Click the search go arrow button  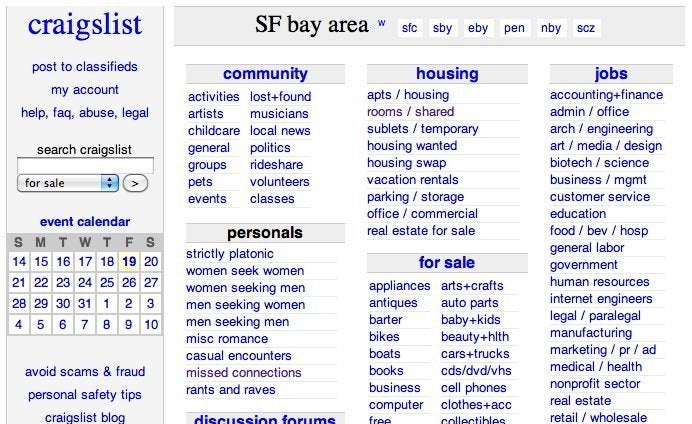click(x=135, y=184)
